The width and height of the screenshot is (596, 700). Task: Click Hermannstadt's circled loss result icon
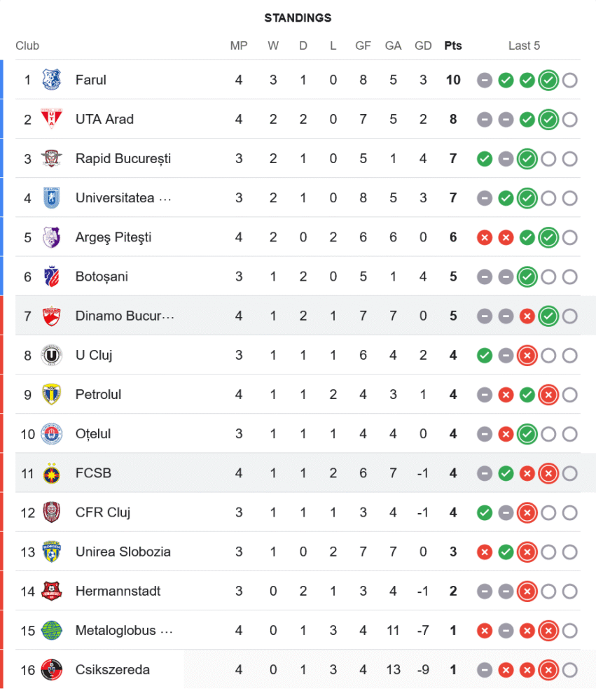[x=527, y=591]
